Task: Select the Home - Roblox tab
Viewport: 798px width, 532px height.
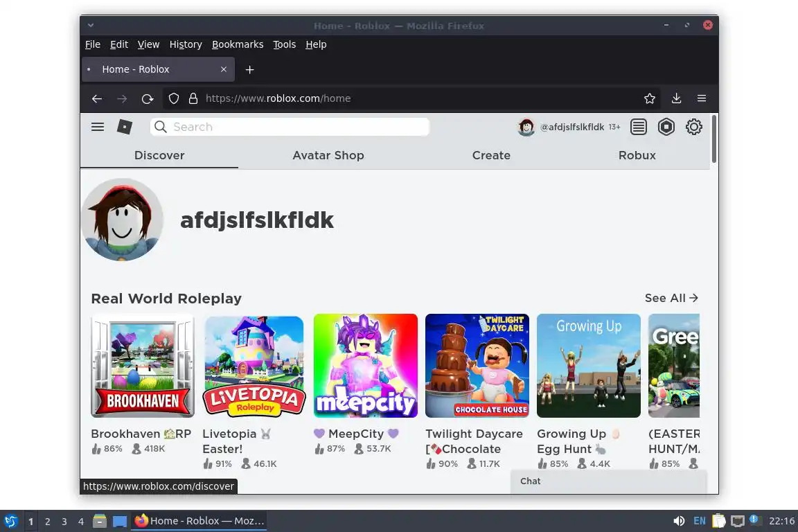Action: [158, 69]
